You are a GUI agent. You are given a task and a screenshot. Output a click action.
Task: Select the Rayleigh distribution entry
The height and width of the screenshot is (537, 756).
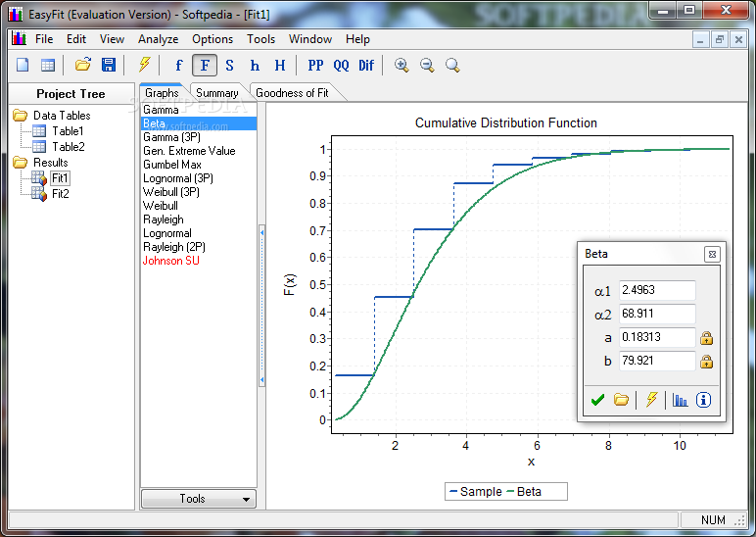pyautogui.click(x=199, y=220)
